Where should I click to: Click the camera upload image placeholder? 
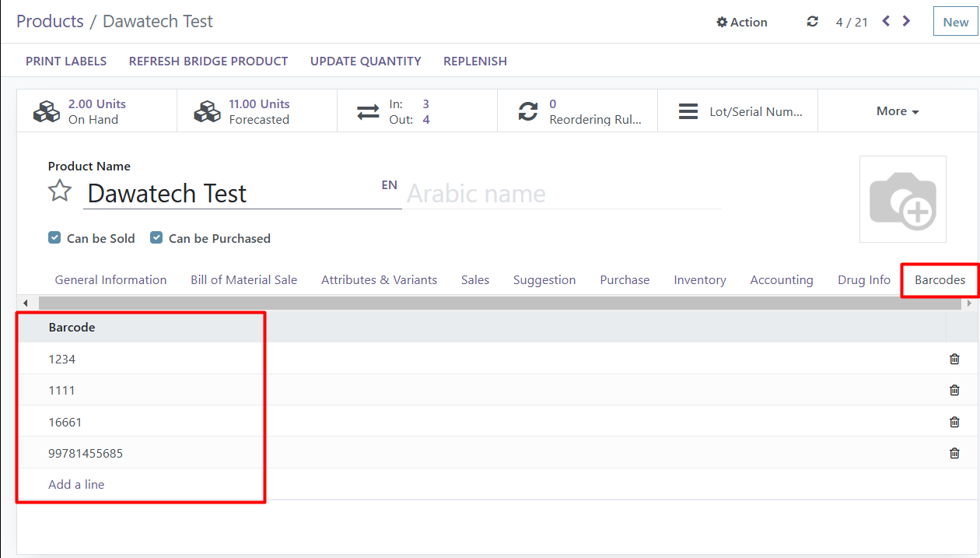[x=902, y=199]
